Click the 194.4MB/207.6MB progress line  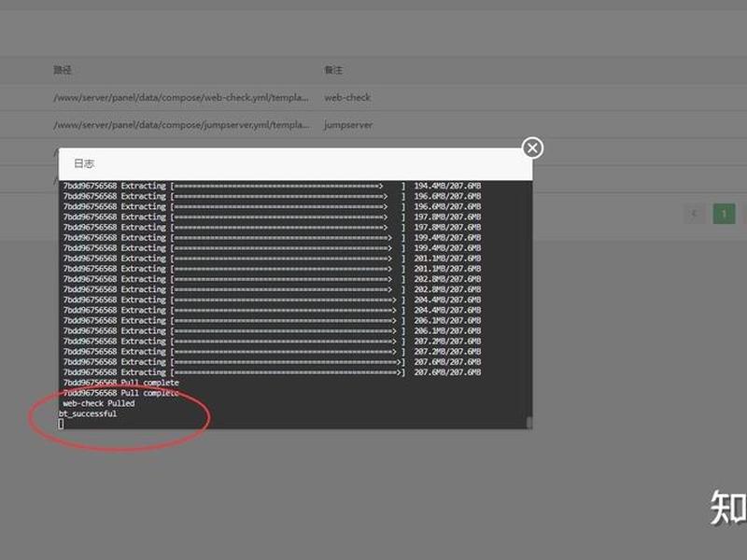(272, 186)
